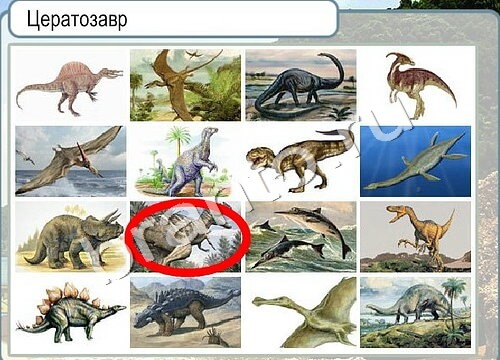Select the dark long-necked sauropod picture
This screenshot has width=500, height=360.
tap(301, 85)
